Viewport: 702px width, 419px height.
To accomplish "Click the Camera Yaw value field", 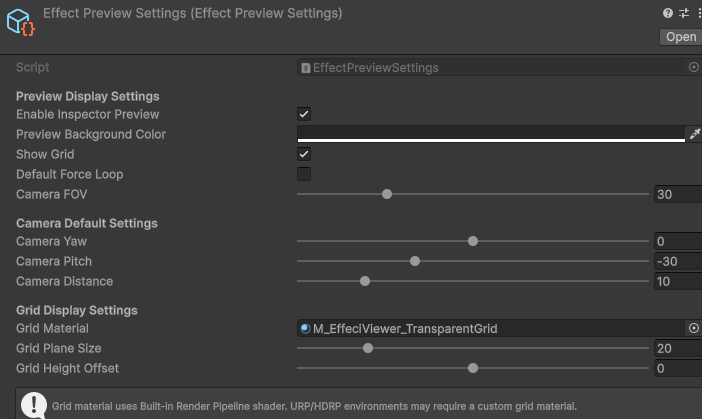I will 677,241.
